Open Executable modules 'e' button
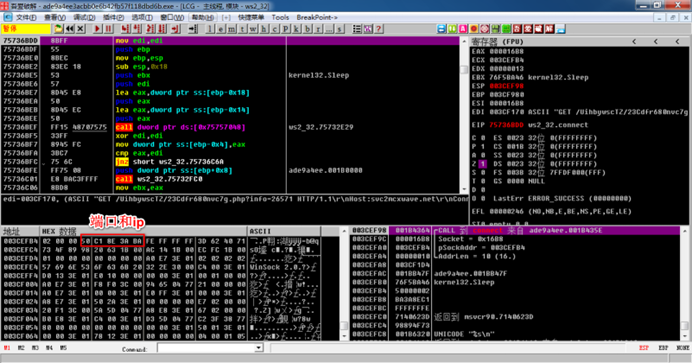 click(x=221, y=29)
